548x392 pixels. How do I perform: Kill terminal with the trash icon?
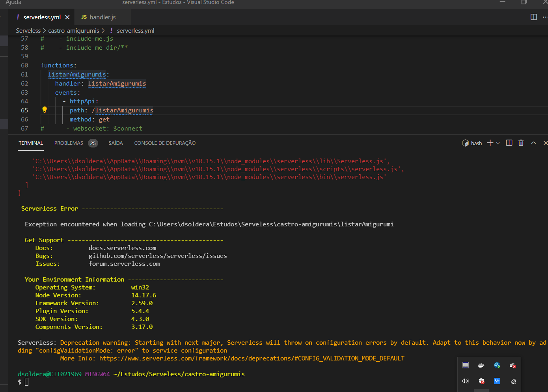coord(521,143)
